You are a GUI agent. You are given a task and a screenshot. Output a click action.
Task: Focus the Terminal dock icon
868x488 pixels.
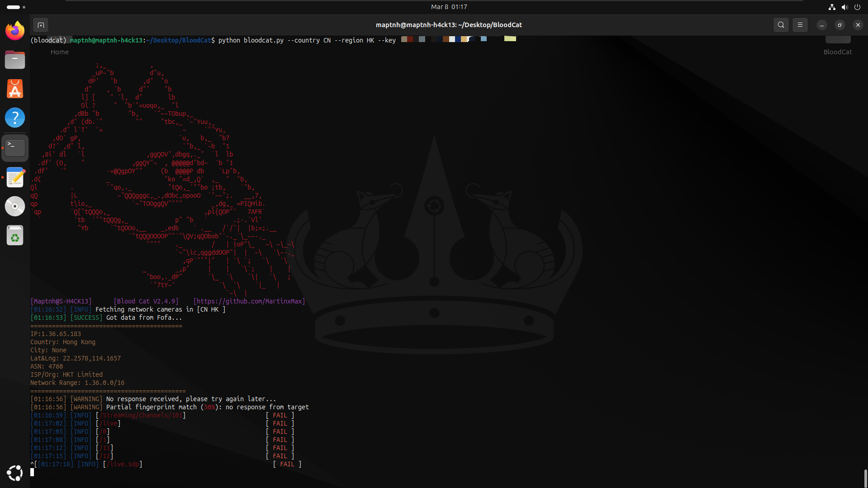pos(15,147)
